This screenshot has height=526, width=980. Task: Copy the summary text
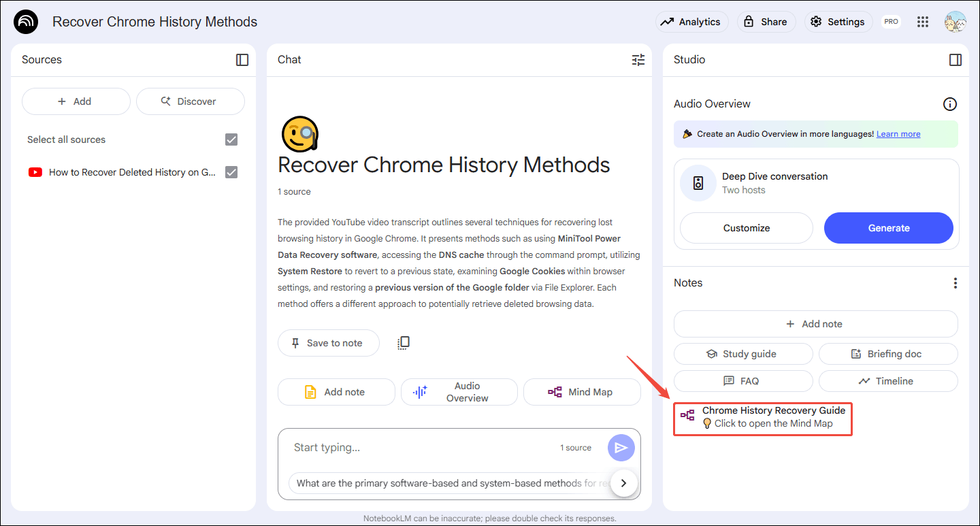click(x=404, y=343)
